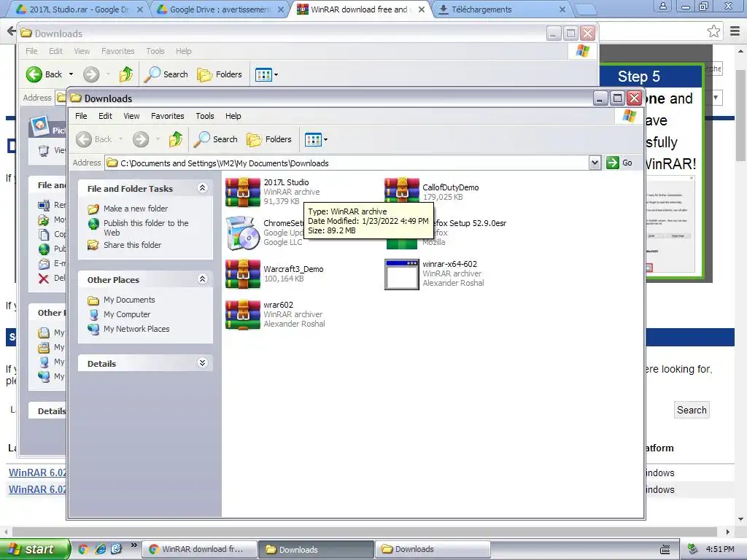The image size is (747, 560).
Task: Click the system tray clock showing 4:51 PM
Action: point(720,549)
